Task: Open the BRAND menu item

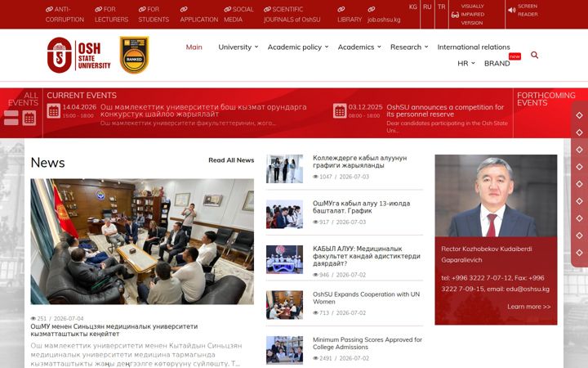Action: pyautogui.click(x=497, y=63)
